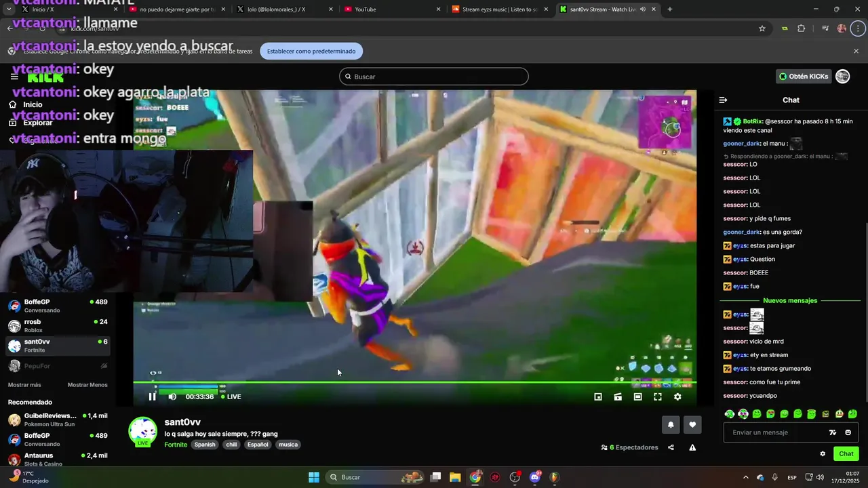Send message with Chat button
The image size is (868, 488).
tap(846, 454)
